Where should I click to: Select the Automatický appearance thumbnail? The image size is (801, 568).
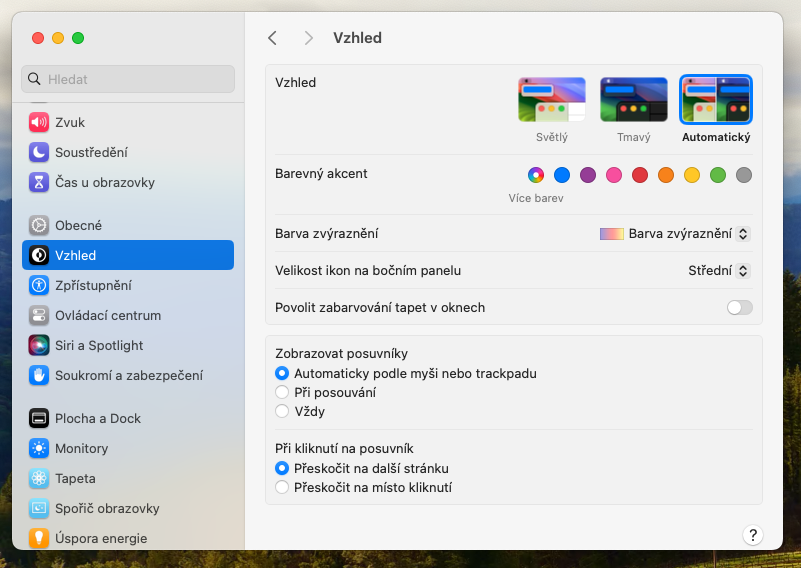(716, 100)
